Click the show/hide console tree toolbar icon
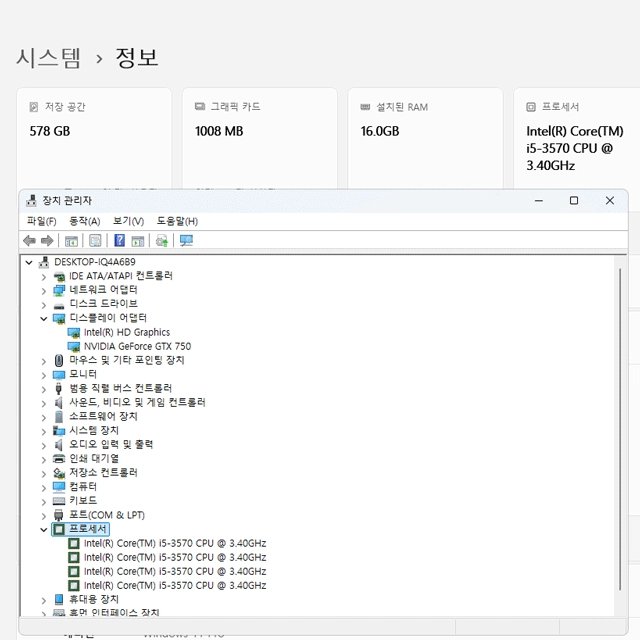This screenshot has width=640, height=640. (x=71, y=241)
